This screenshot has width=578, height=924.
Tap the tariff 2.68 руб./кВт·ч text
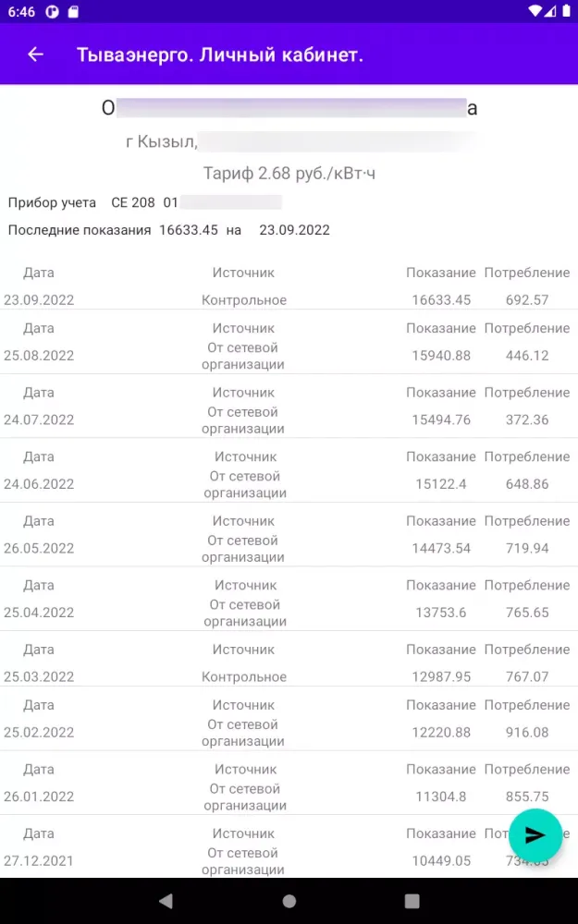(289, 174)
